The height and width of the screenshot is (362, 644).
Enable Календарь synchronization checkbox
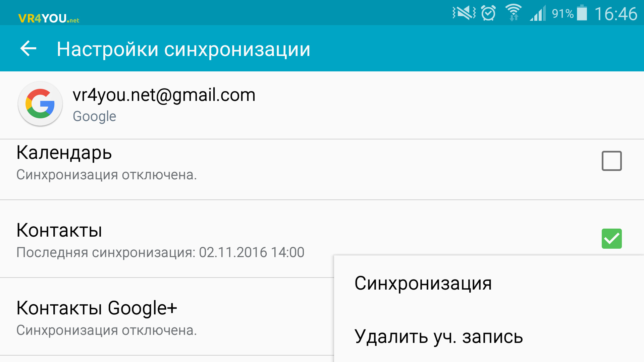point(612,161)
